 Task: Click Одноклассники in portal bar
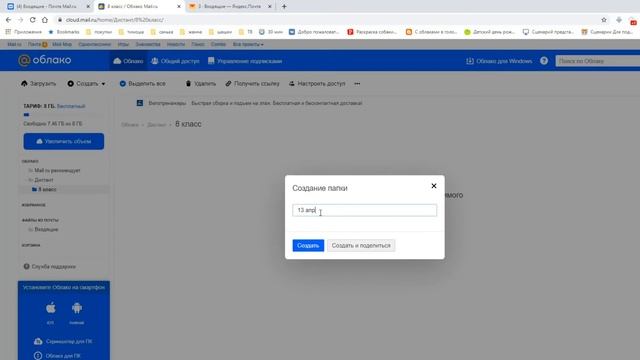[94, 44]
